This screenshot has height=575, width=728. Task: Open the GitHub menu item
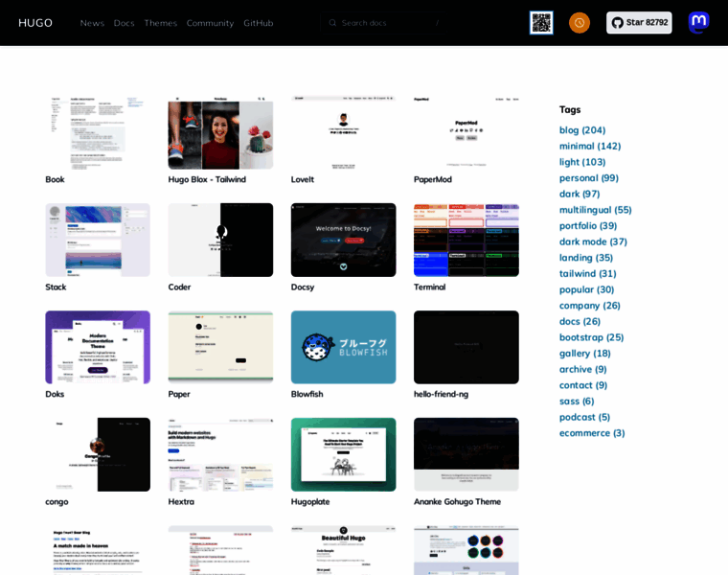coord(258,23)
